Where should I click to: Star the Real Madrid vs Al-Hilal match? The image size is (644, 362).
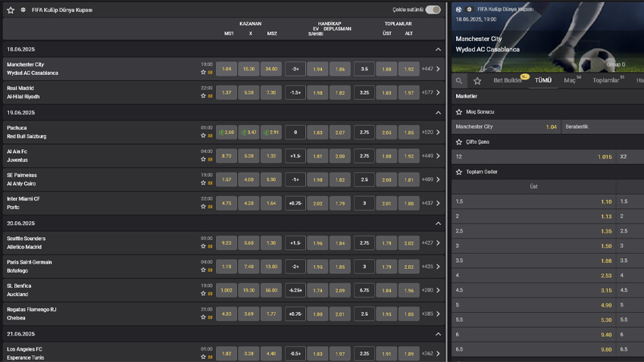click(203, 95)
